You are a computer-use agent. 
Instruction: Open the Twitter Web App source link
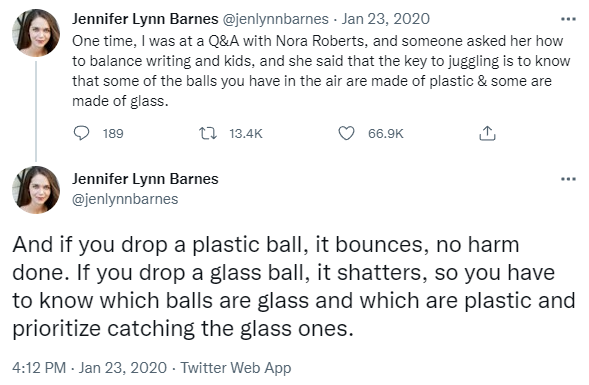(236, 367)
